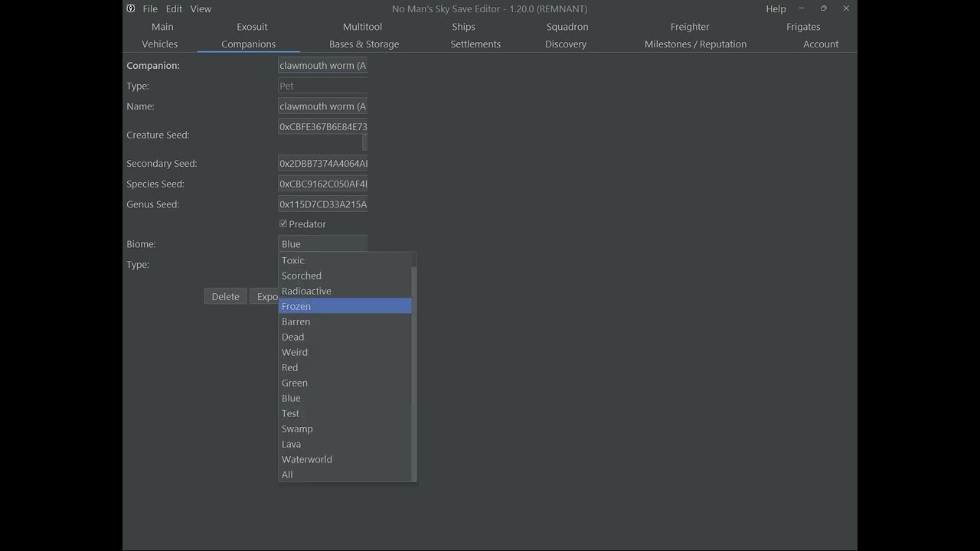Pick Green in the biome list
Viewport: 980px width, 551px height.
(345, 383)
